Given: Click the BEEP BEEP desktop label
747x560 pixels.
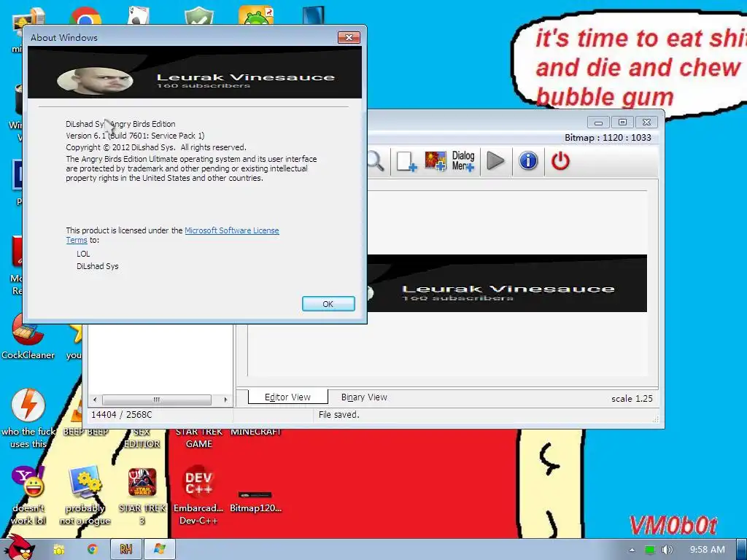Looking at the screenshot, I should (x=86, y=432).
